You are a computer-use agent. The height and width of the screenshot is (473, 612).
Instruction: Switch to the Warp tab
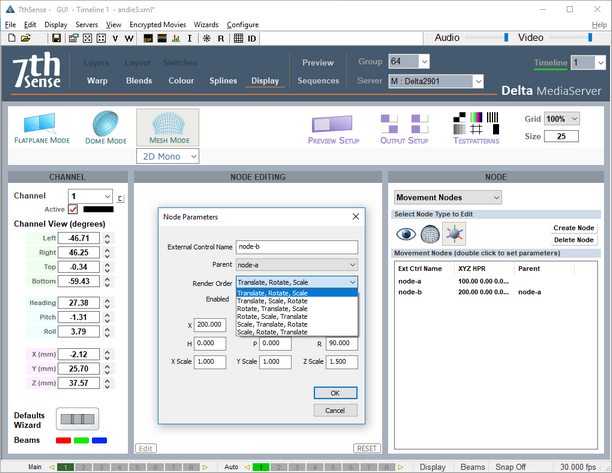97,81
